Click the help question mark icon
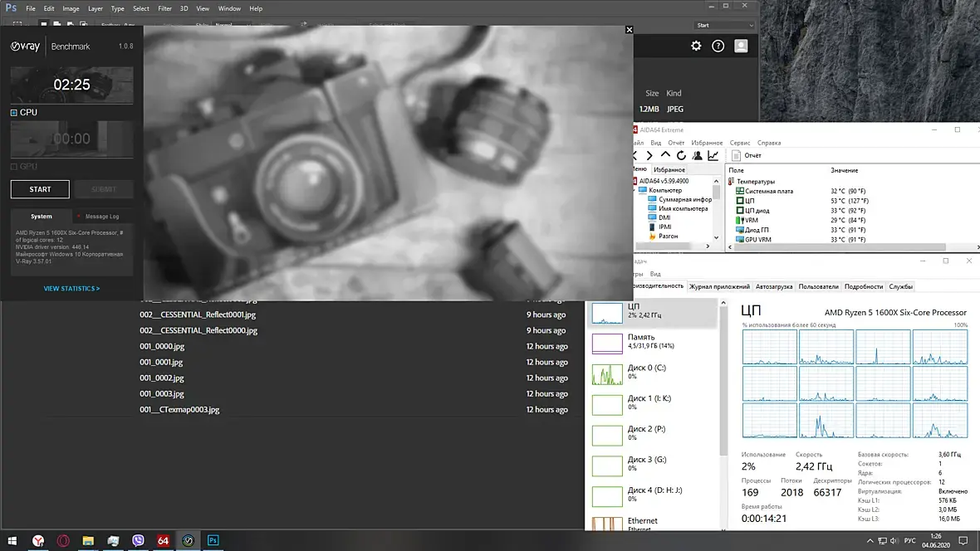This screenshot has width=980, height=551. (718, 46)
